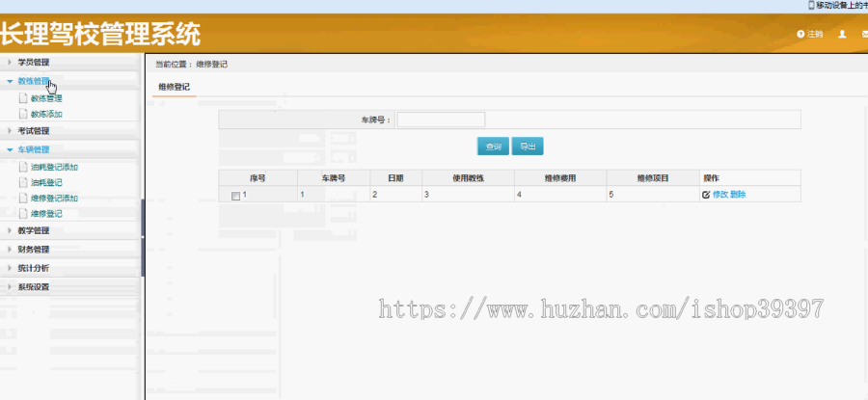Viewport: 868px width, 400px height.
Task: Select the 维修登记 tab
Action: tap(175, 87)
